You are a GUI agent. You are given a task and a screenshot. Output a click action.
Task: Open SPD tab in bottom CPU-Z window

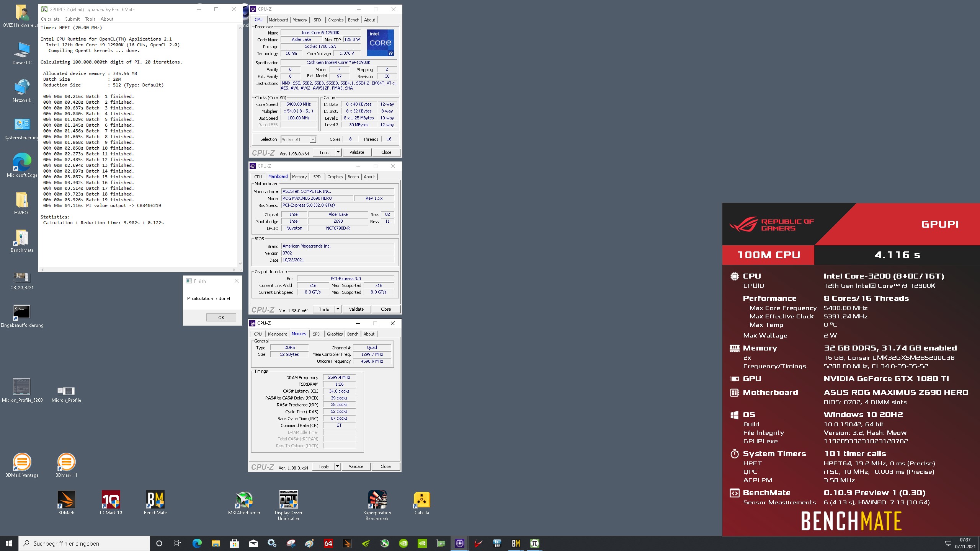317,334
